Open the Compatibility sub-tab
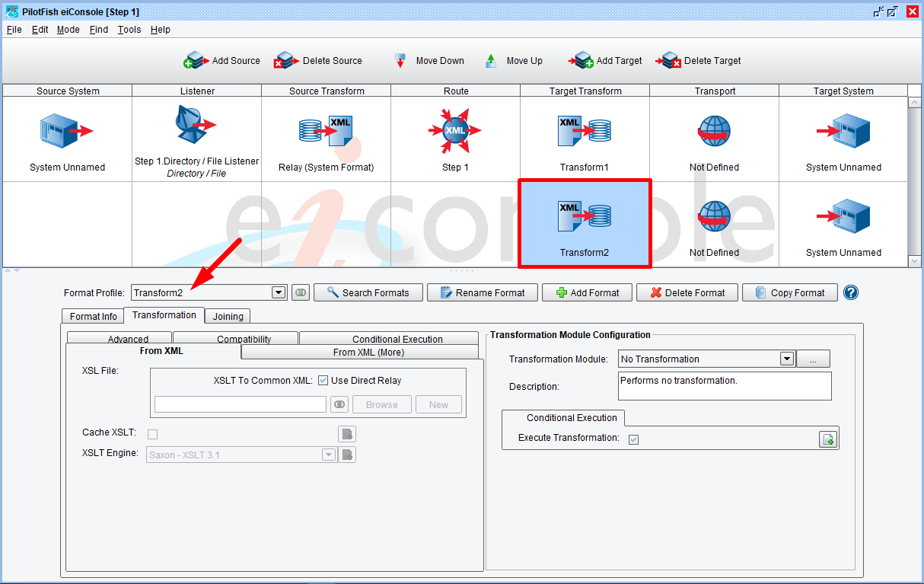 point(235,338)
